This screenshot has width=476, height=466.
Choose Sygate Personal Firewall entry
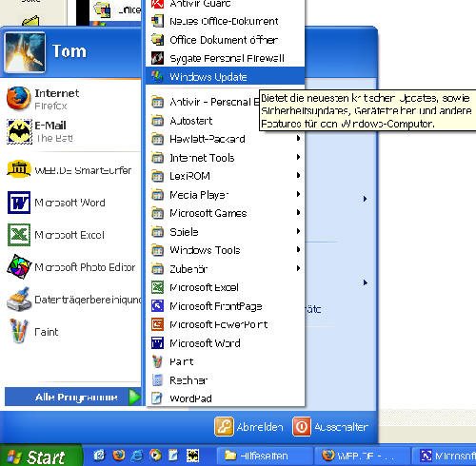[x=226, y=58]
